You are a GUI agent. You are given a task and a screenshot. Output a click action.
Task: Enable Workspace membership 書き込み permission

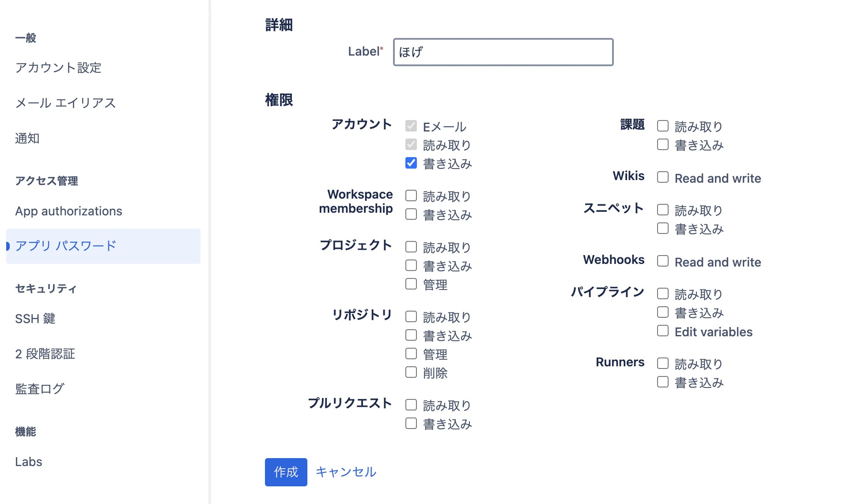[x=411, y=214]
